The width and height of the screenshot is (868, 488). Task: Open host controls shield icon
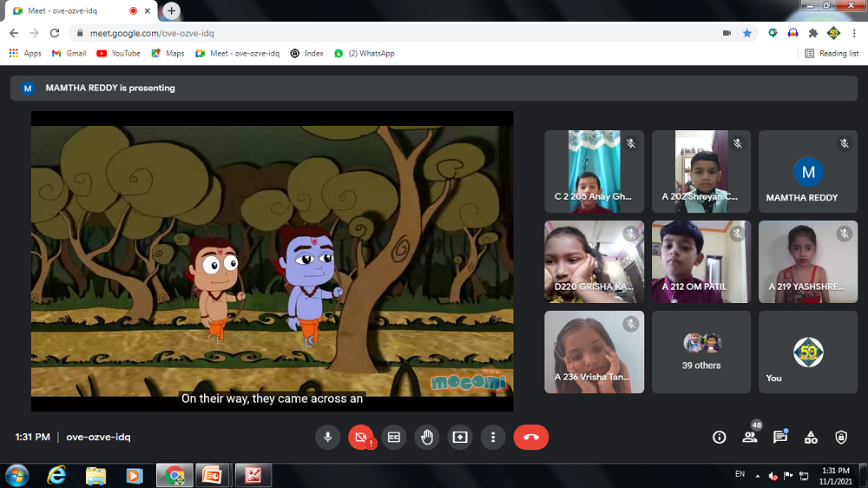coord(840,438)
